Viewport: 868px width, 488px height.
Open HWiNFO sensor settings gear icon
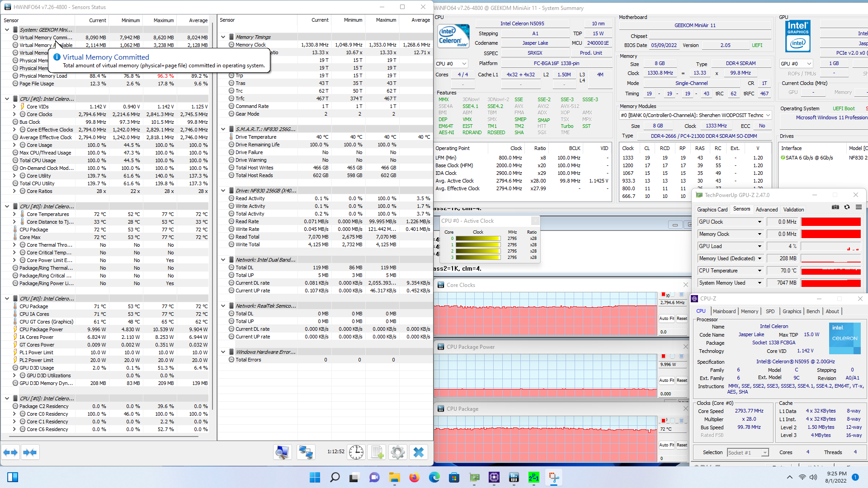coord(398,452)
